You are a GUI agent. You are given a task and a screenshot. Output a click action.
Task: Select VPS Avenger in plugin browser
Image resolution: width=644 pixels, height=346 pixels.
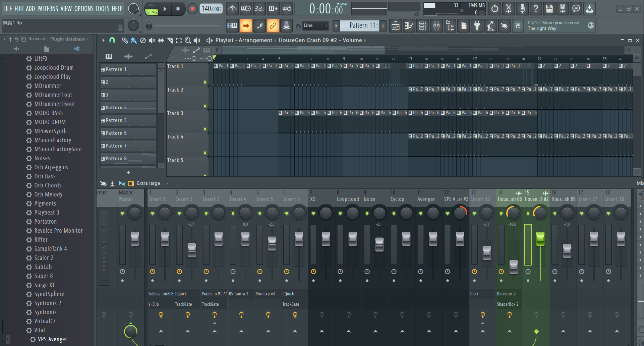tap(52, 339)
